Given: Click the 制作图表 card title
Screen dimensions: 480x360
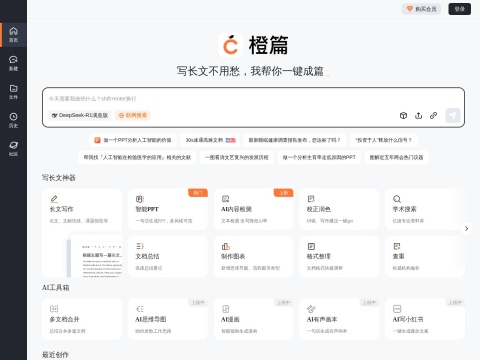Looking at the screenshot, I should 233,256.
